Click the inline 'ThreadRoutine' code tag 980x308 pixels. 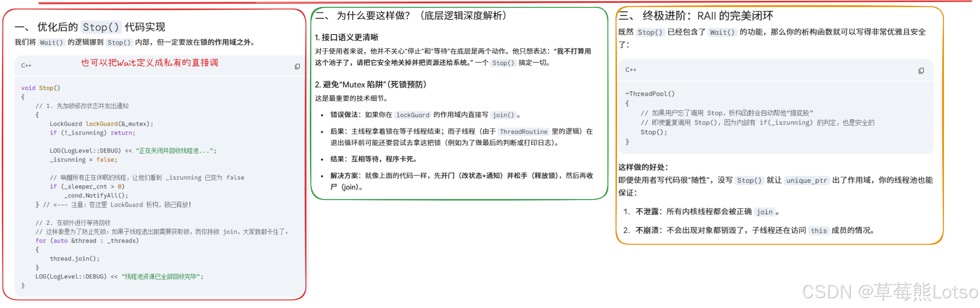coord(523,132)
